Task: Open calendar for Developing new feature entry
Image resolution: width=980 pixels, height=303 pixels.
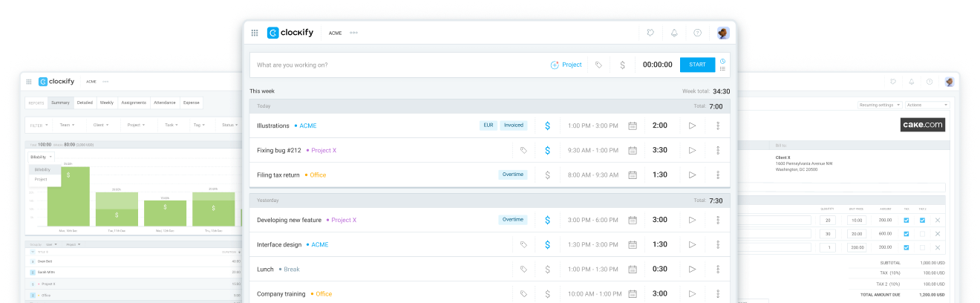Action: click(x=633, y=220)
